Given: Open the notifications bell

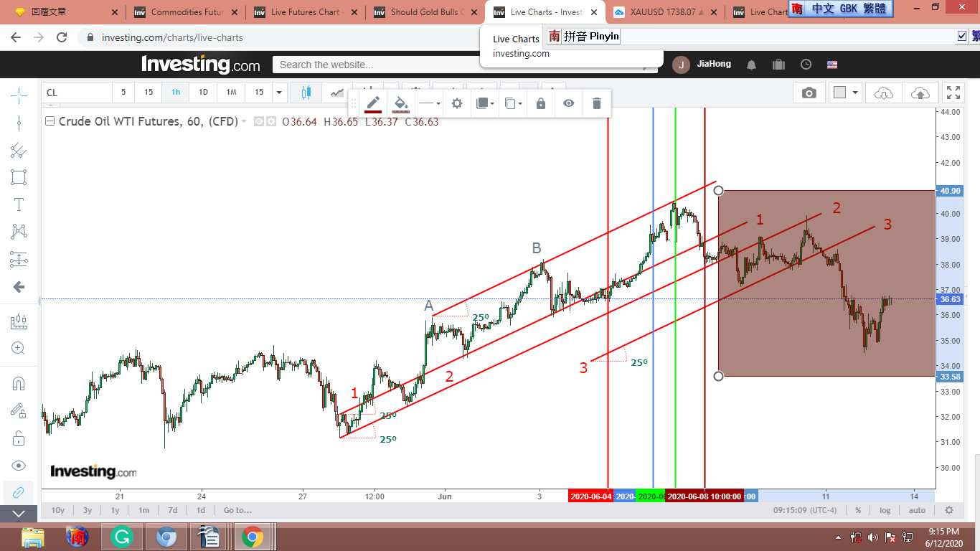Looking at the screenshot, I should tap(751, 65).
